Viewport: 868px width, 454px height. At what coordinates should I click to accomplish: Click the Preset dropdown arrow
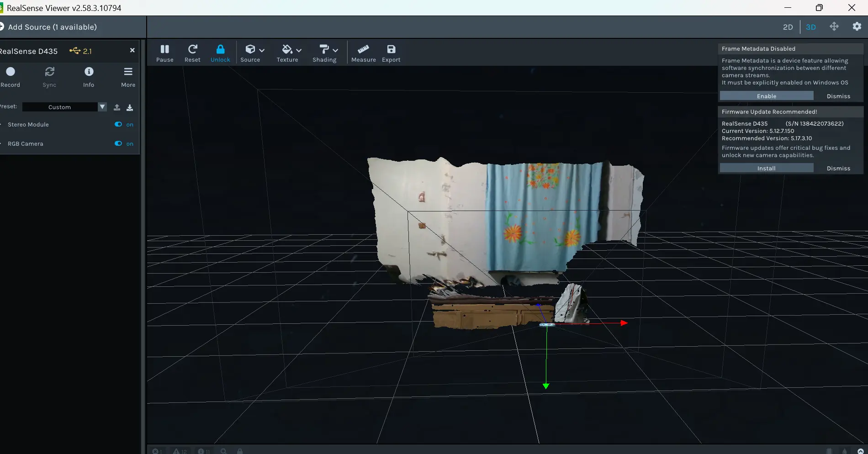[102, 107]
